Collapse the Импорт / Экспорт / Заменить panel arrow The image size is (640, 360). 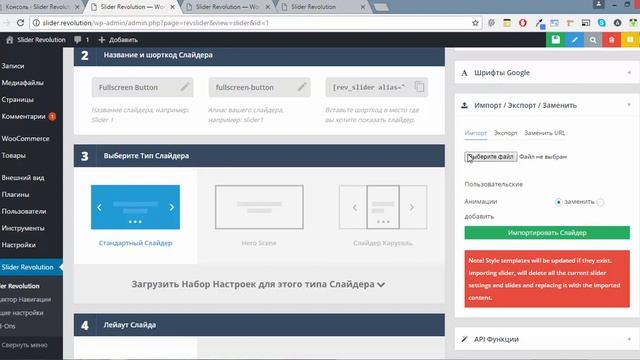coord(629,105)
